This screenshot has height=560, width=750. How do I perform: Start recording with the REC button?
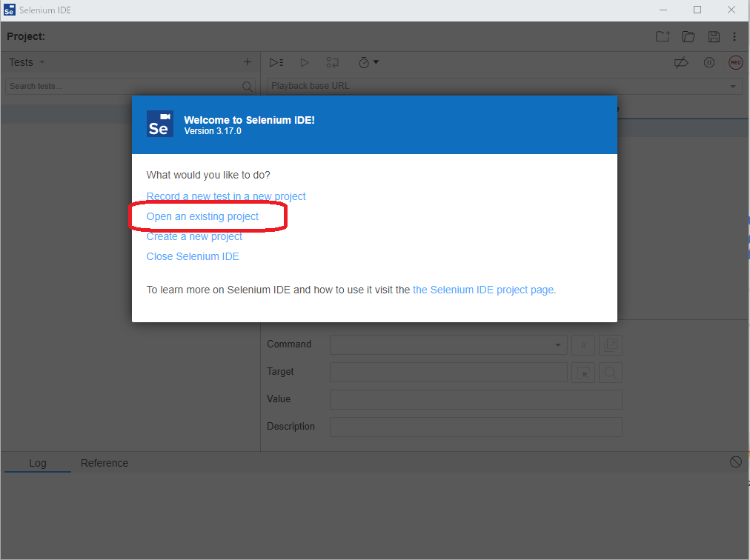pyautogui.click(x=736, y=62)
